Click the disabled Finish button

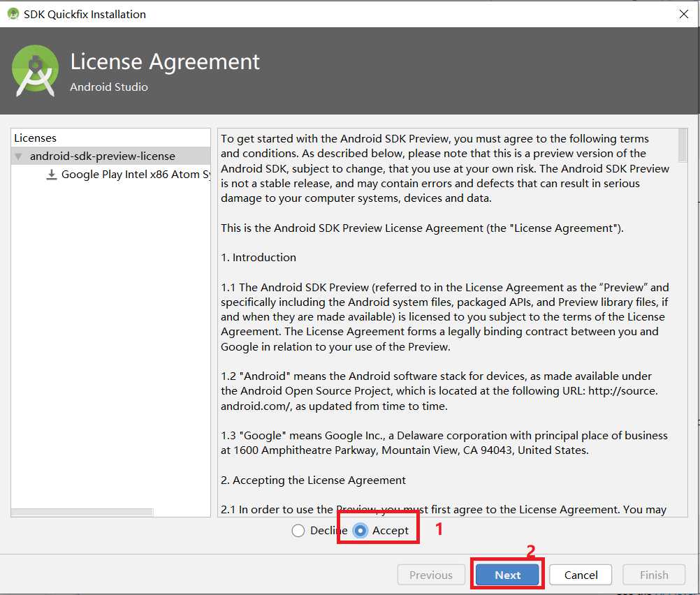654,575
